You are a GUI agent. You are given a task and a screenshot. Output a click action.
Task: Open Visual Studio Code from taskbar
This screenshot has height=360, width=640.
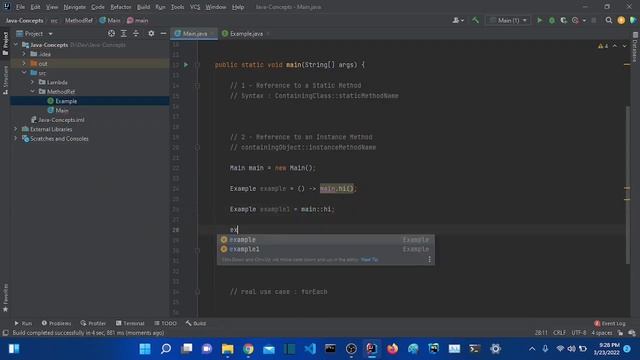tap(310, 349)
